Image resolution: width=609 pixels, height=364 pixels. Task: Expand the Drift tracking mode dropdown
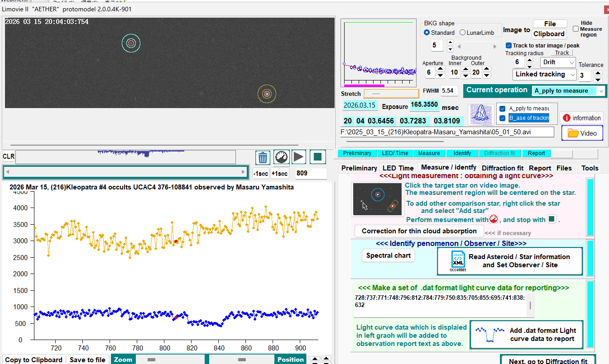571,62
